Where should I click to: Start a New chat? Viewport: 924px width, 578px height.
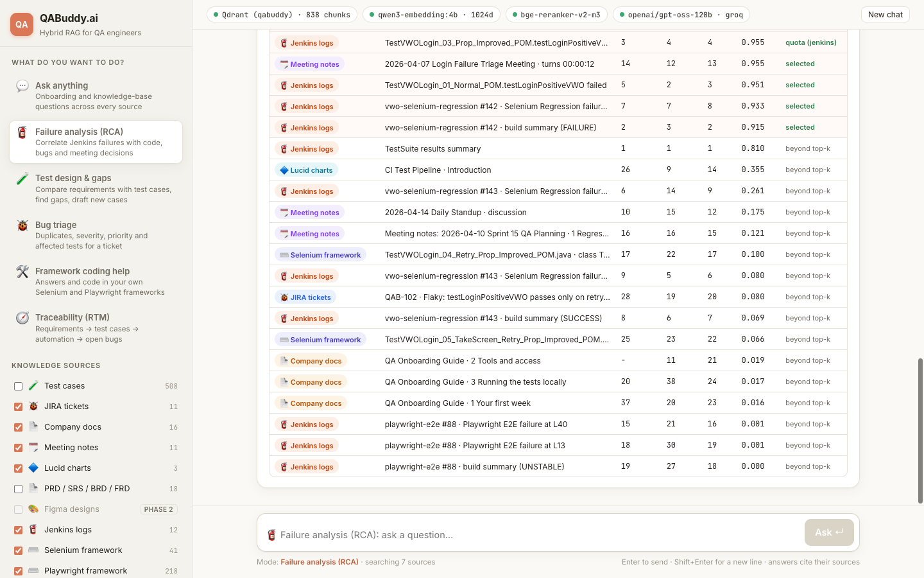[x=885, y=15]
